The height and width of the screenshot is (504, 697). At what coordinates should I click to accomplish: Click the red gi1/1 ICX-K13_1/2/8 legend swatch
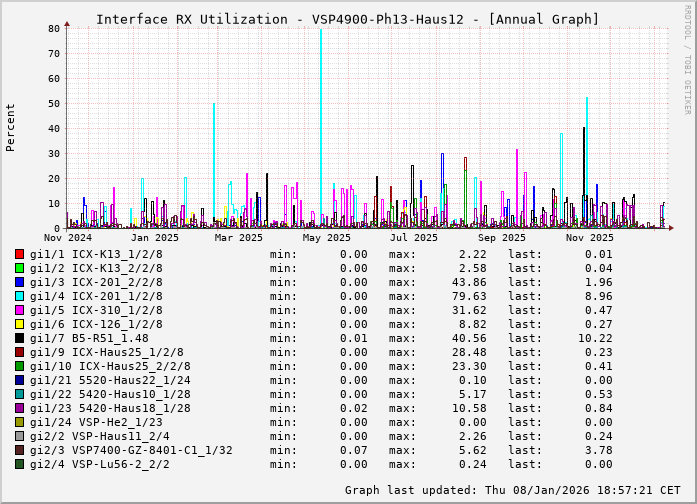click(x=20, y=254)
